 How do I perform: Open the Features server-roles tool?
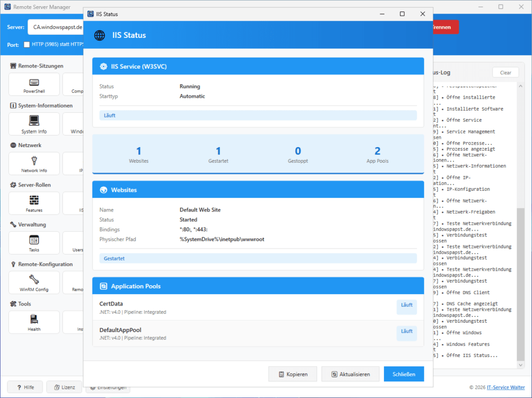point(33,203)
